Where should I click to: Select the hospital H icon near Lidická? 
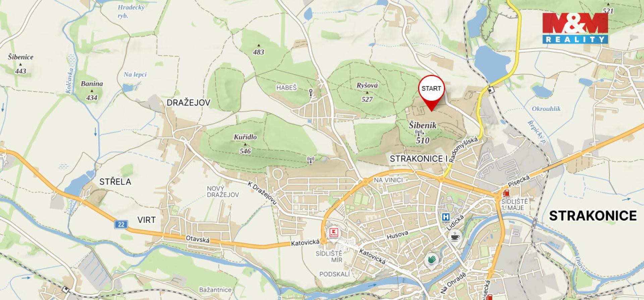click(x=445, y=217)
